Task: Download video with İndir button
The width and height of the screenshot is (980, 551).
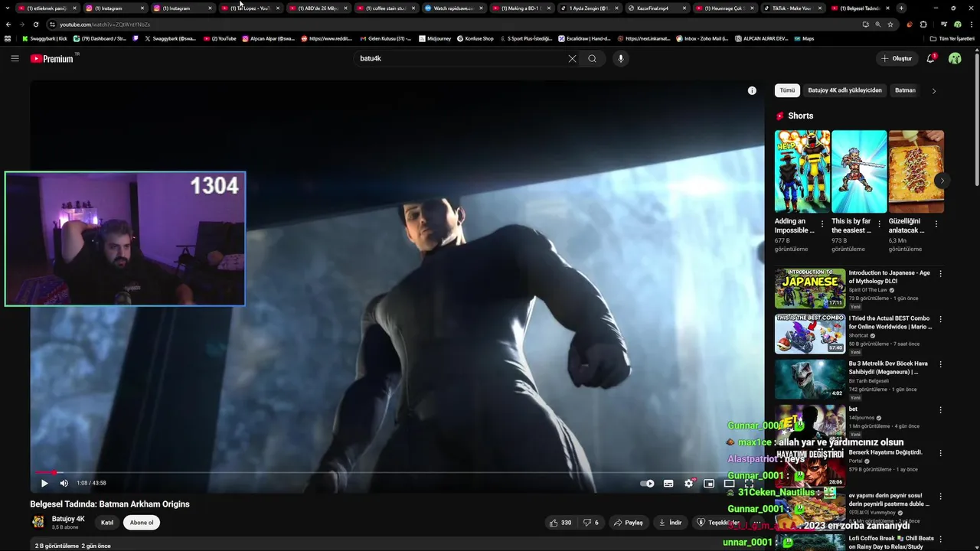Action: pos(670,523)
